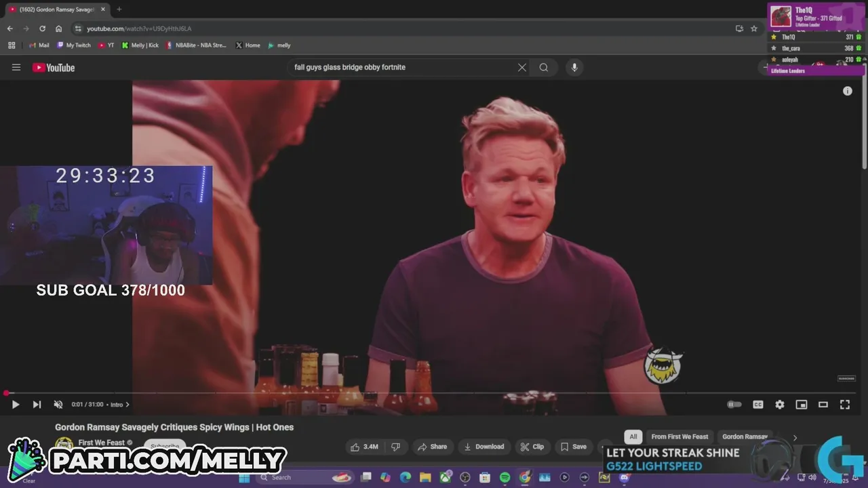Install app icon in address bar

point(739,28)
